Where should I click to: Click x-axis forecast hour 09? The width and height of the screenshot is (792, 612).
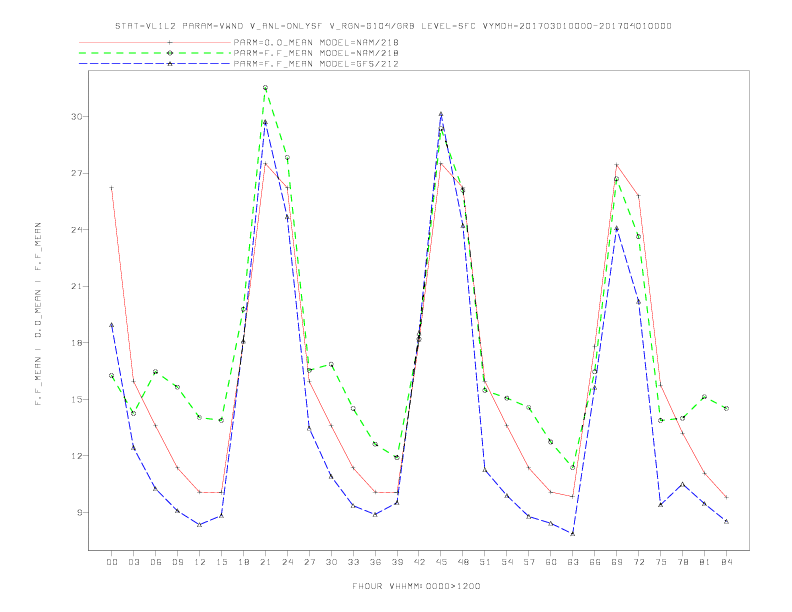pos(177,562)
